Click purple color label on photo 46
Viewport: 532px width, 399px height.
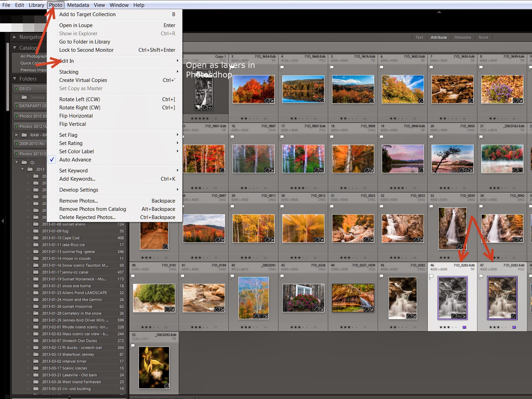click(464, 327)
